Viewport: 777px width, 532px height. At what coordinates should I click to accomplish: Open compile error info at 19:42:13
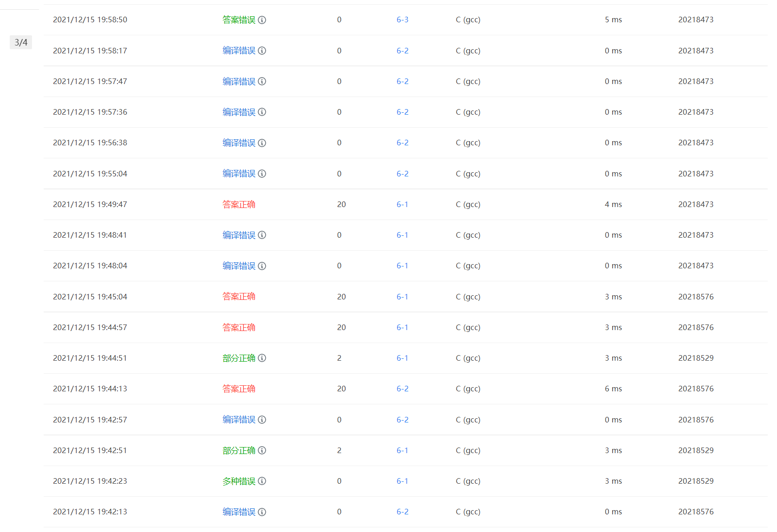[x=262, y=512]
